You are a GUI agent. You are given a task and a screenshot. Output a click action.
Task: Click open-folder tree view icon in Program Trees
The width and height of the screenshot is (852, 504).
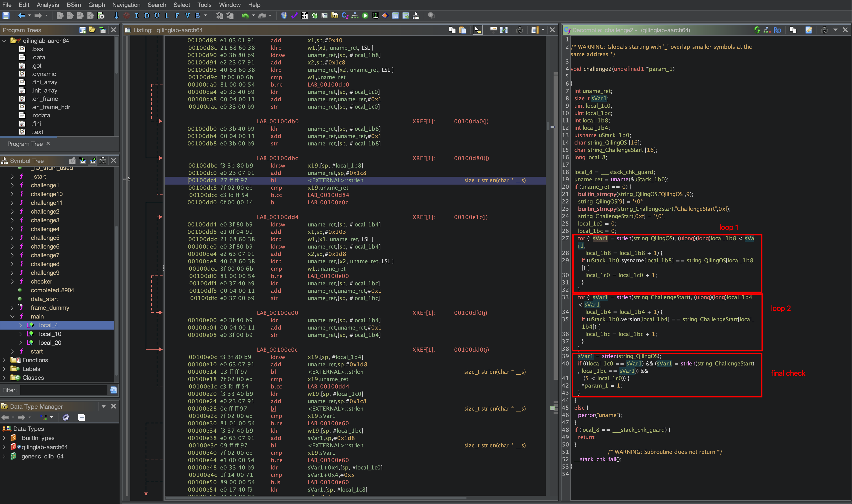pyautogui.click(x=92, y=30)
